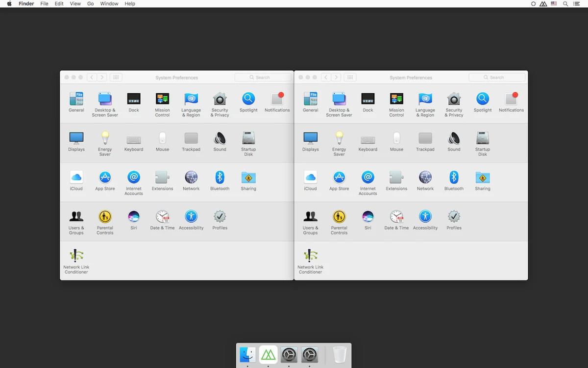Screen dimensions: 588x368
Task: Open Accessibility in left window
Action: click(191, 220)
